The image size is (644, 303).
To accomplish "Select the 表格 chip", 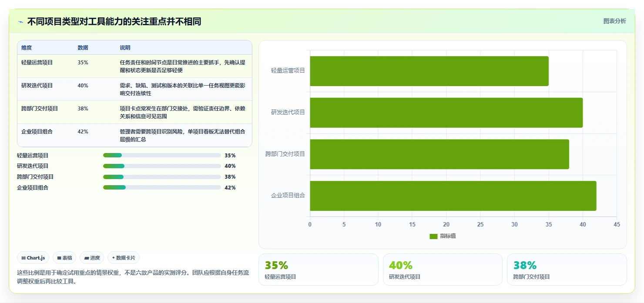I will click(x=64, y=258).
